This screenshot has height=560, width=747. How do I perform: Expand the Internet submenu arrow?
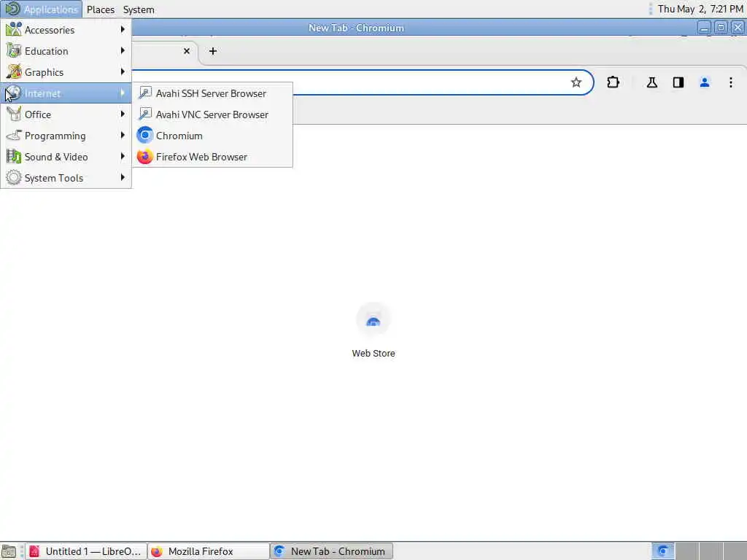coord(123,93)
